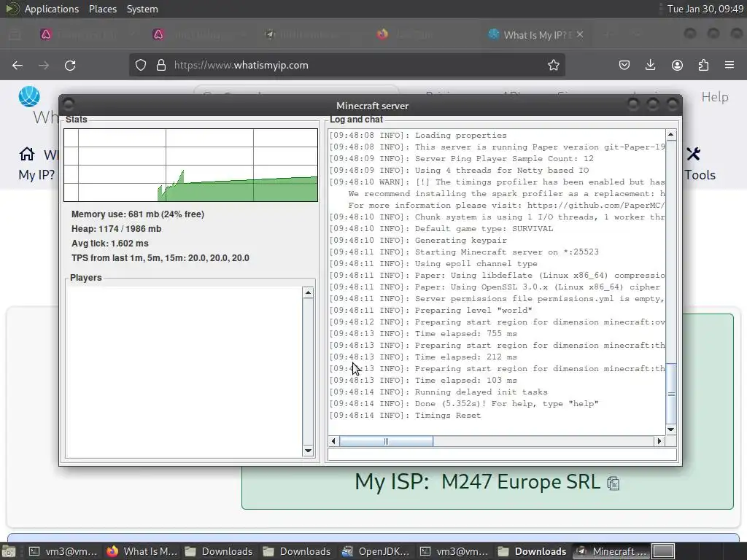Click the whatismyip globe logo

(29, 96)
